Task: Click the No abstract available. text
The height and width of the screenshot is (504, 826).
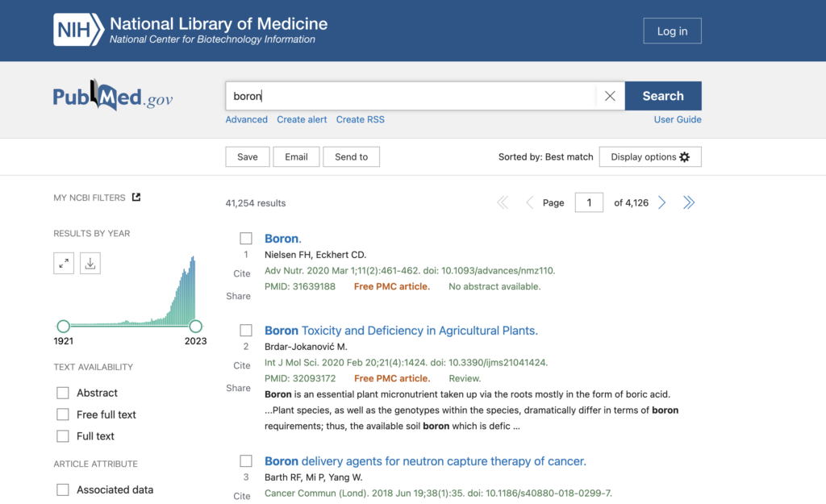Action: coord(494,286)
